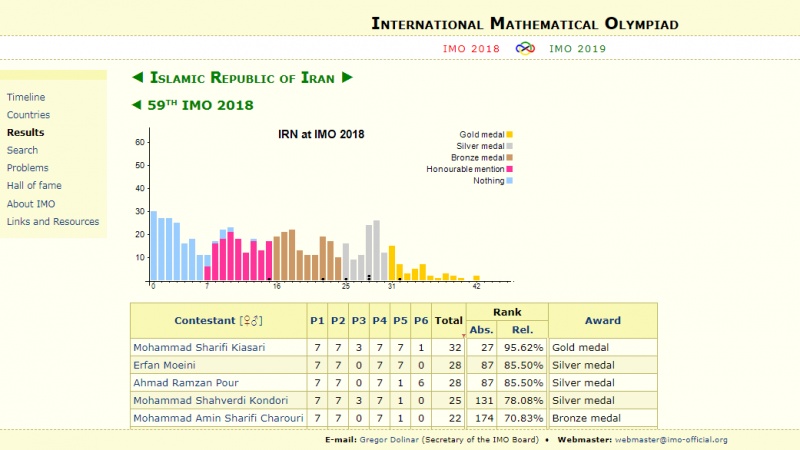Open Mohammad Sharifi Kiasari's profile
The image size is (800, 450).
coord(199,347)
